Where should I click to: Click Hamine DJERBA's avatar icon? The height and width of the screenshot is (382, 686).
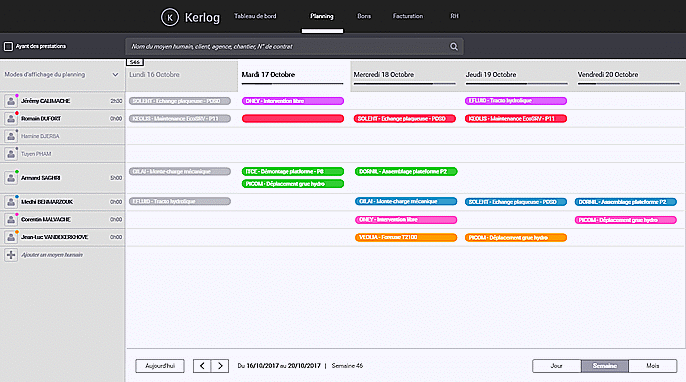coord(11,136)
